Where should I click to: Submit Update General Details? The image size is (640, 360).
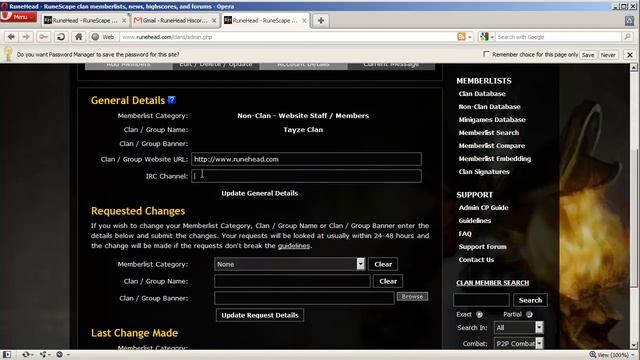[260, 193]
